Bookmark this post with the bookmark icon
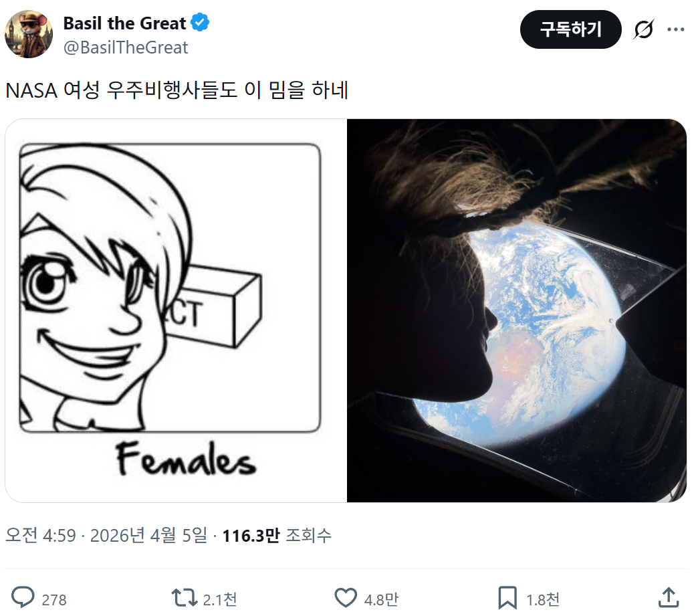Screen dimensions: 692x616 tap(507, 597)
